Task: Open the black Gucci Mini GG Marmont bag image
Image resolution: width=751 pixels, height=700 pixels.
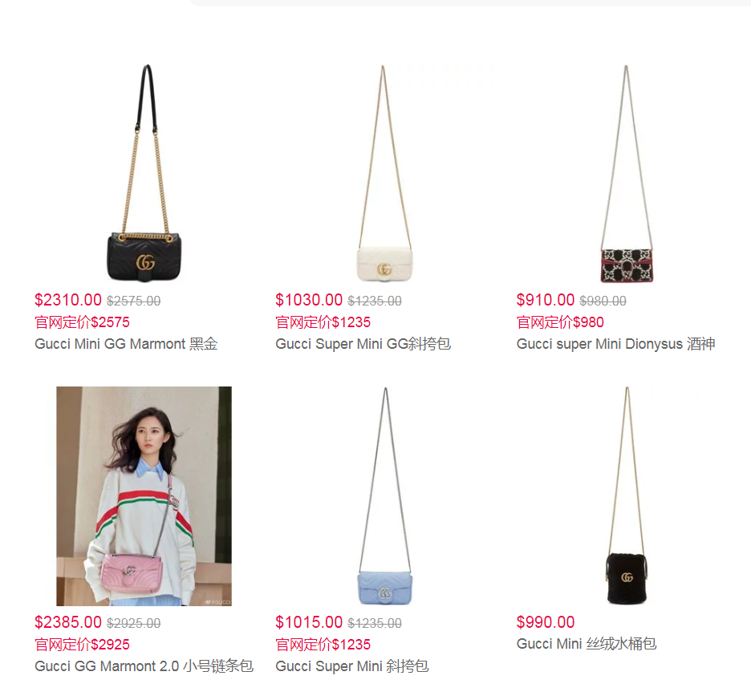Action: pyautogui.click(x=144, y=173)
